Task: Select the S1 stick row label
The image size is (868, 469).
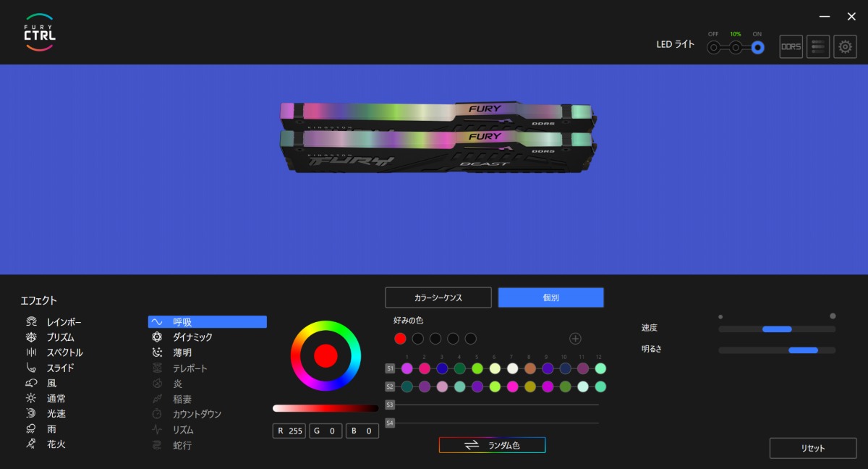Action: point(390,368)
